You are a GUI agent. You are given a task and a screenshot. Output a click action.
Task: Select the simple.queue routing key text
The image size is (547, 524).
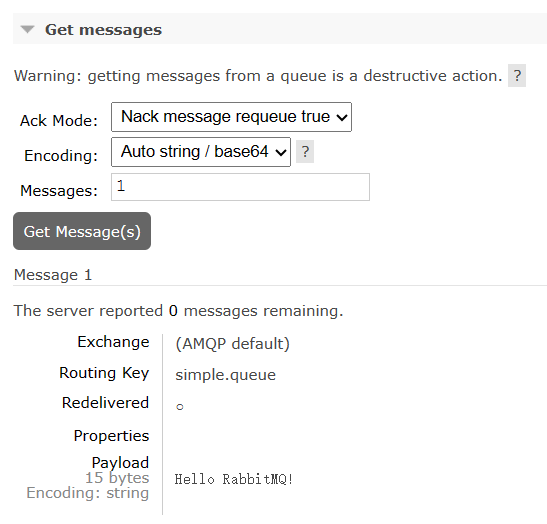click(x=225, y=375)
